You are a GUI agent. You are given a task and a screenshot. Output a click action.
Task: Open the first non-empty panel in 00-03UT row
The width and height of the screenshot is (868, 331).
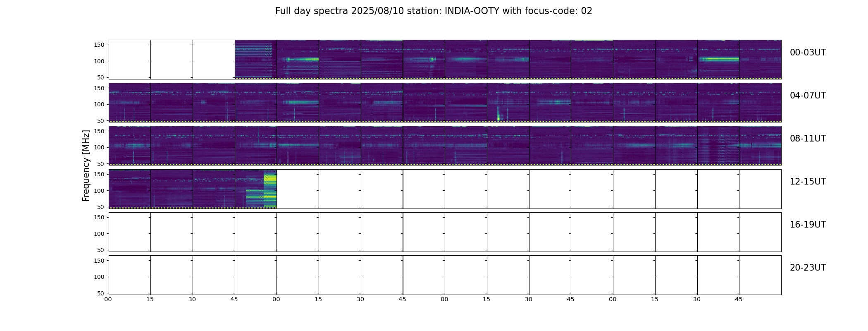coord(256,60)
